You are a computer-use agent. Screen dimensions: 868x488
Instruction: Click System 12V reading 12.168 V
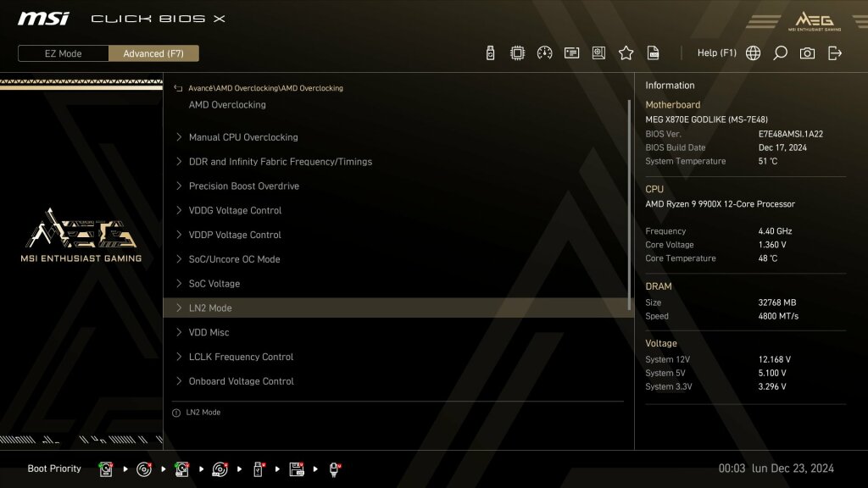[775, 359]
